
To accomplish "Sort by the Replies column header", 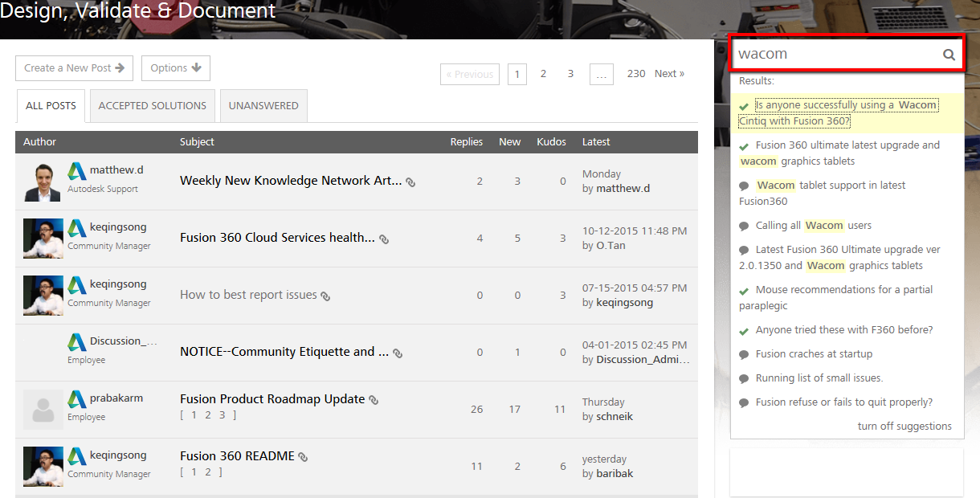I will tap(467, 142).
